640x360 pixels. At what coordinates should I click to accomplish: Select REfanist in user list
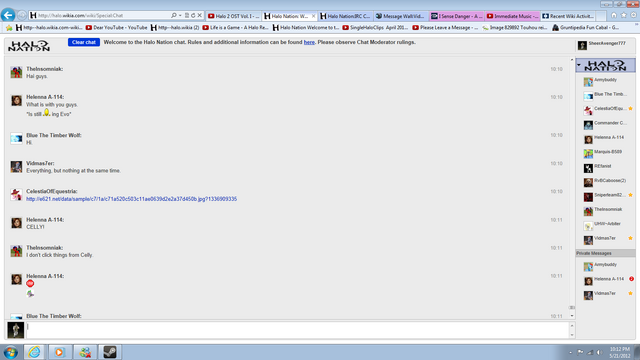point(606,167)
